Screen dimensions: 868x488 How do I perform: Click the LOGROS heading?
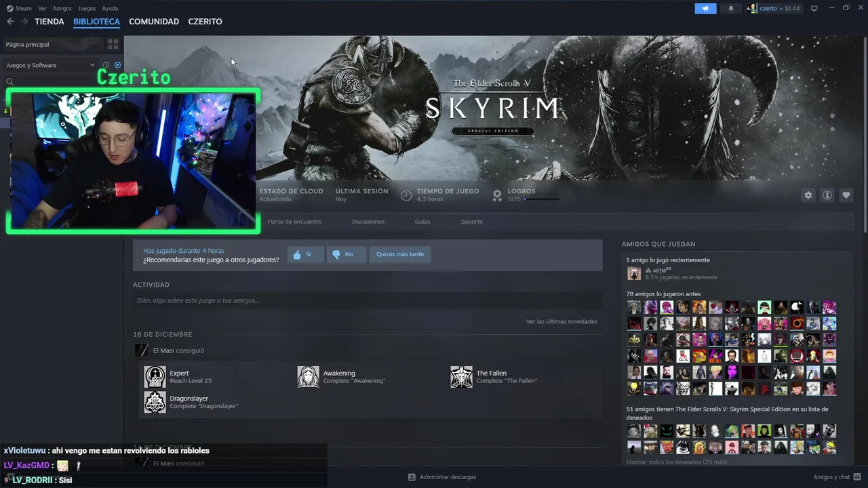521,191
